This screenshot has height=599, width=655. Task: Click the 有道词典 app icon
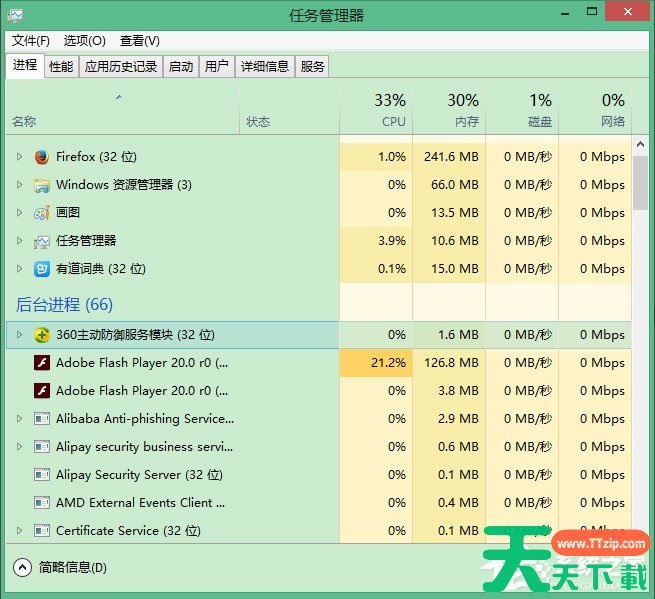[42, 269]
